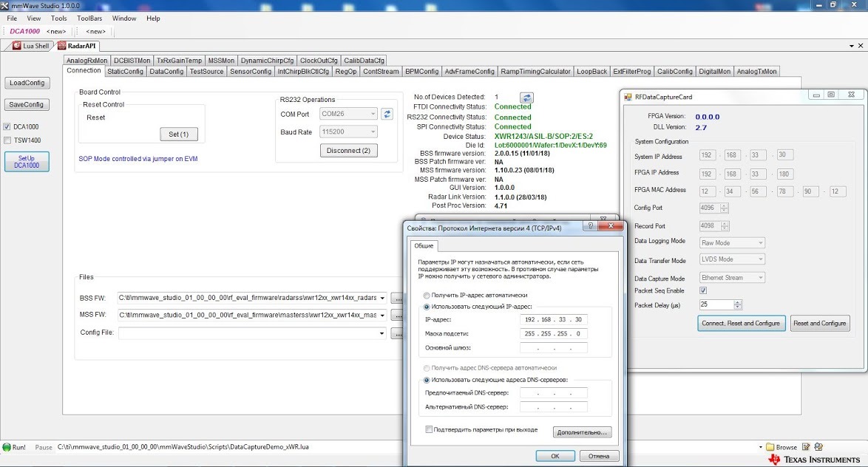The height and width of the screenshot is (467, 868).
Task: Click the green Run icon
Action: [7, 447]
